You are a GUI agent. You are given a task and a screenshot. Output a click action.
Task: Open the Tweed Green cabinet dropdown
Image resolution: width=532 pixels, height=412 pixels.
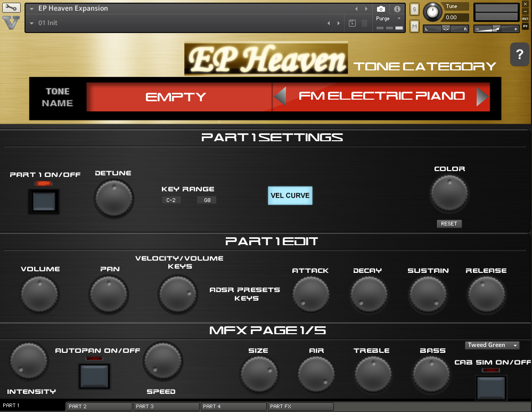(x=491, y=345)
